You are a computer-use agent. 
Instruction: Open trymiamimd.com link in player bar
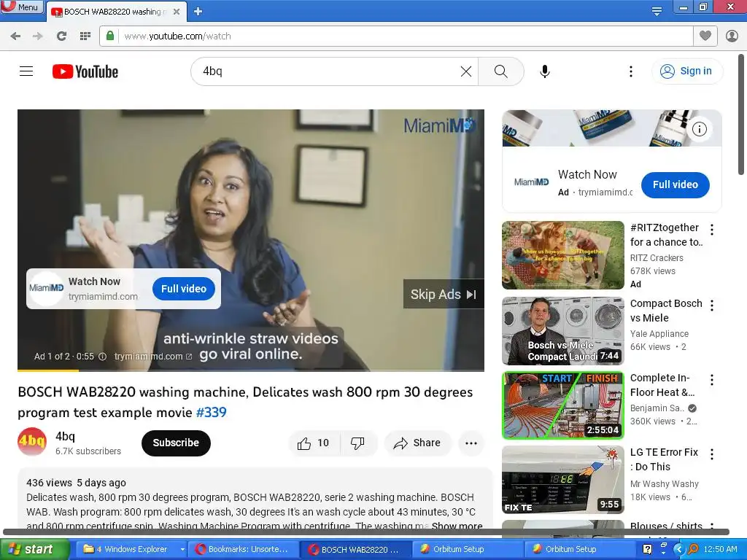tap(153, 356)
